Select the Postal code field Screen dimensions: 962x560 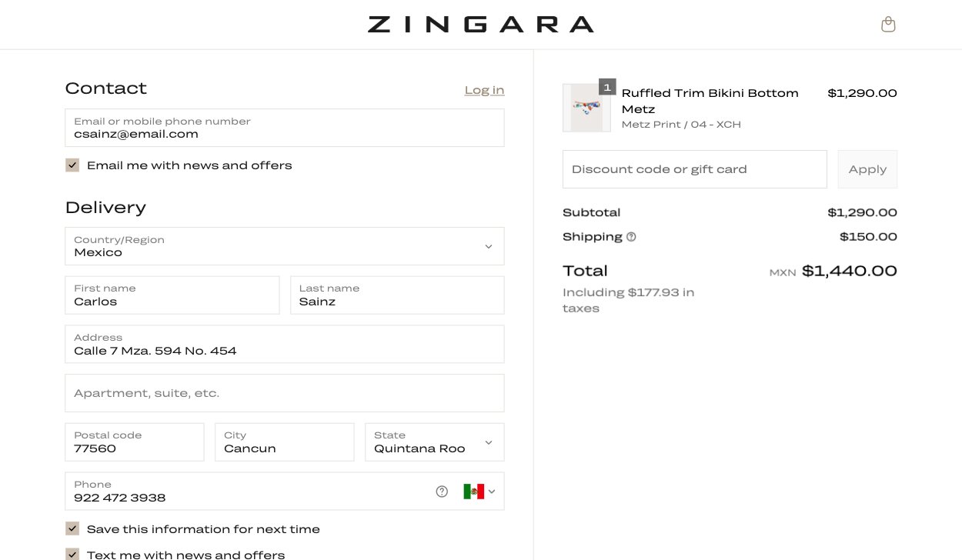(x=135, y=442)
